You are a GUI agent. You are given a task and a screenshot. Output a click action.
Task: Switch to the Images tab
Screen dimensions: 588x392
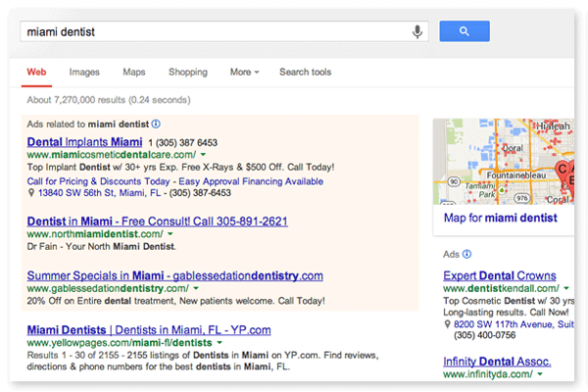pos(84,72)
